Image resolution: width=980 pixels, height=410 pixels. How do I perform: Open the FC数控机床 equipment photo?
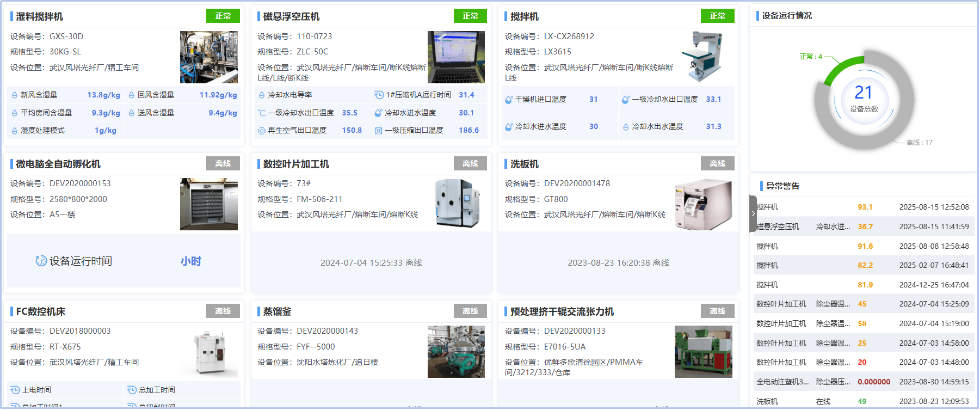[x=209, y=352]
